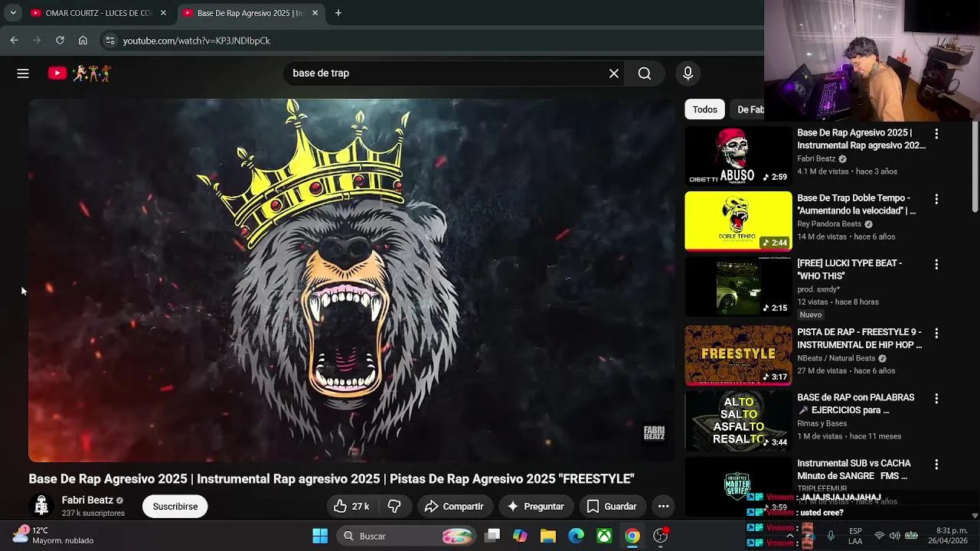Open Rey Pandora Beats channel link
The height and width of the screenshot is (551, 980).
tap(829, 224)
